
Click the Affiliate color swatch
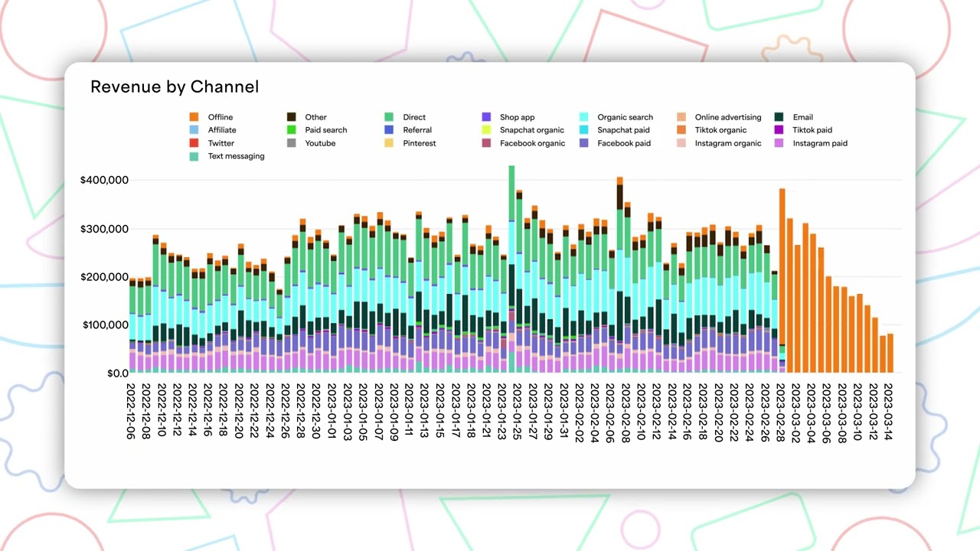[x=195, y=130]
